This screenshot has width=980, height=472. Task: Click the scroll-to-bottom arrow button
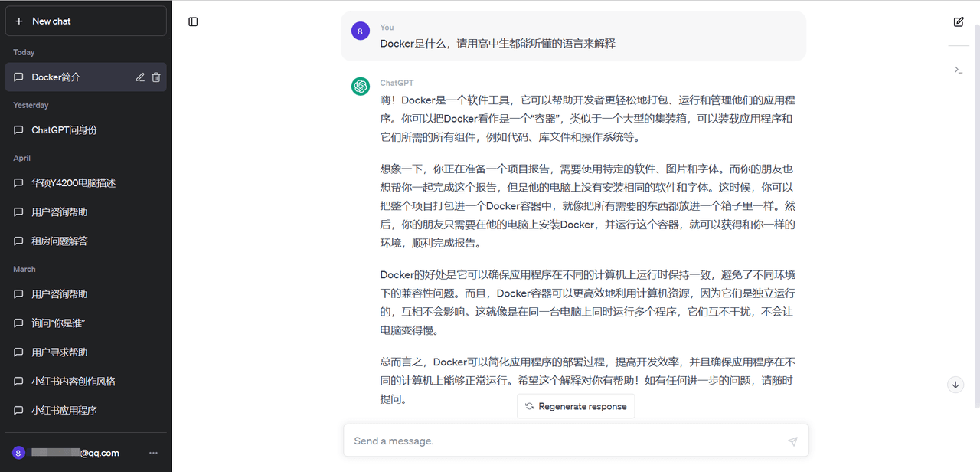955,385
